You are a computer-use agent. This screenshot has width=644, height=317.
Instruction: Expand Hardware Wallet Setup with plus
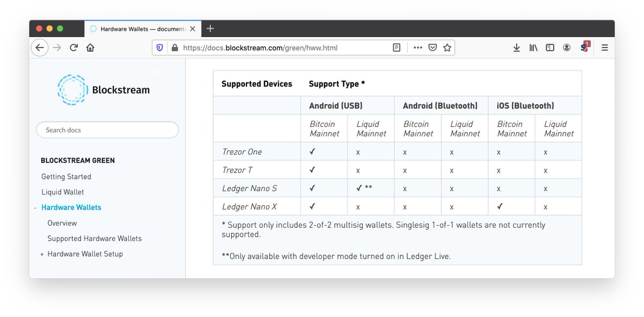[42, 254]
